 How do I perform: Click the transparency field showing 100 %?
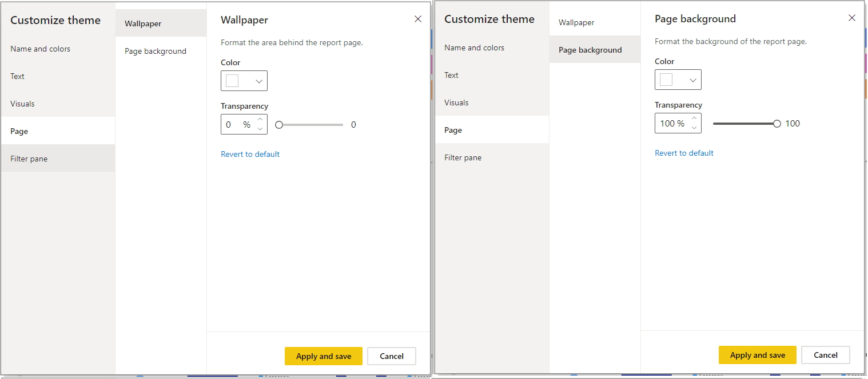pos(671,124)
